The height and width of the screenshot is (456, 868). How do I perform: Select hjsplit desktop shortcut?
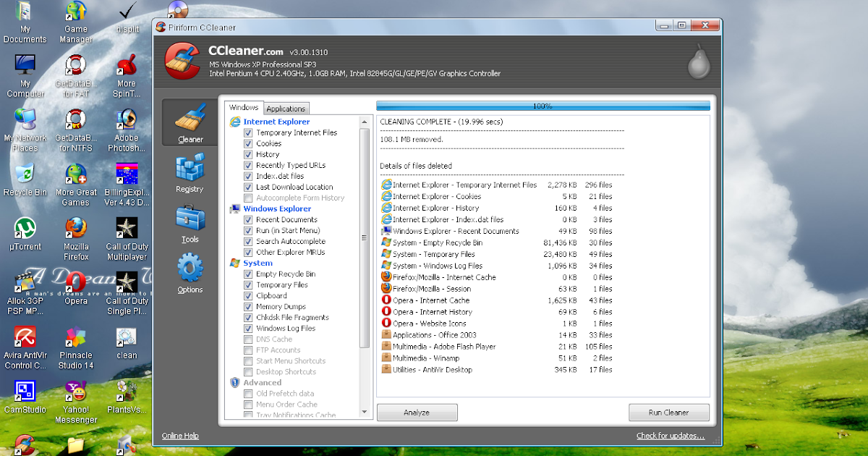pyautogui.click(x=127, y=19)
